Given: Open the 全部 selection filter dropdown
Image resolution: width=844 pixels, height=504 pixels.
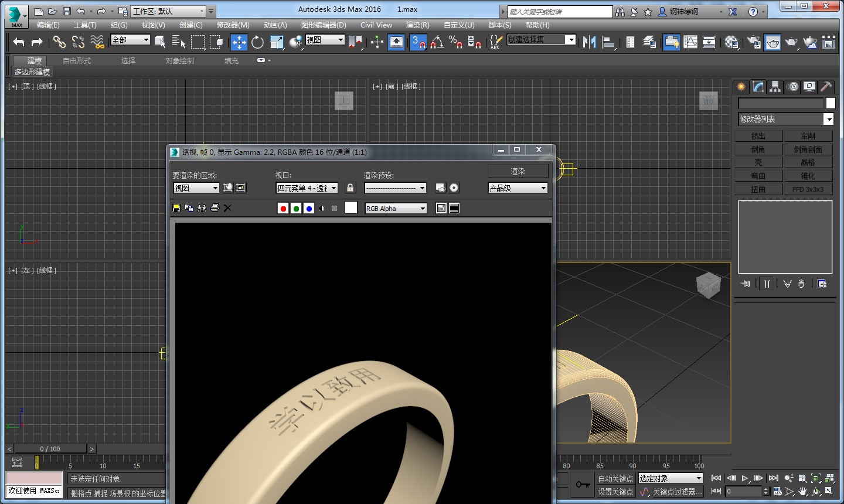Looking at the screenshot, I should point(131,40).
